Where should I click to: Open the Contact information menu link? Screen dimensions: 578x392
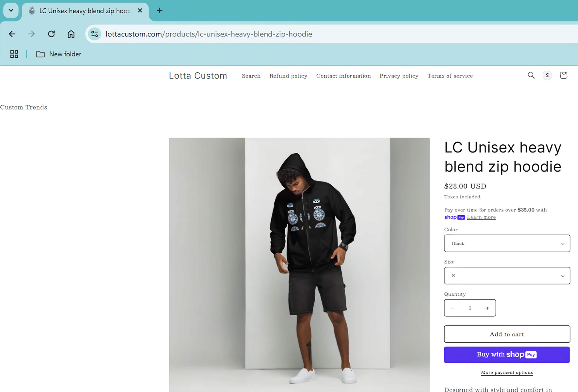coord(344,76)
